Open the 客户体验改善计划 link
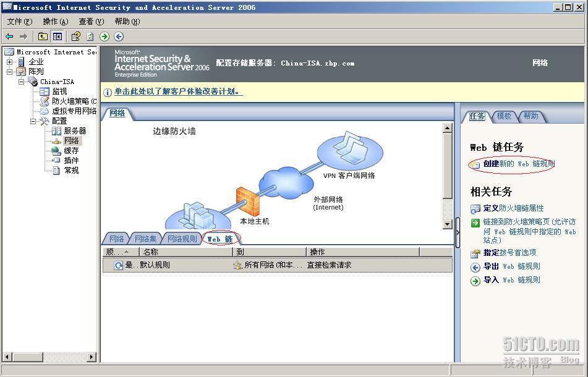The image size is (588, 377). pos(178,91)
